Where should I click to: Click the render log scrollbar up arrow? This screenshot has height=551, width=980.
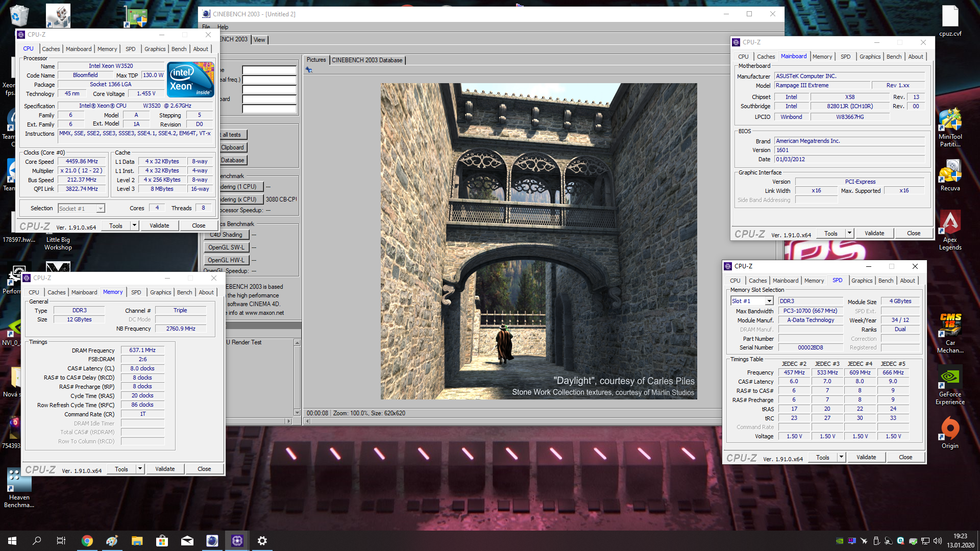coord(298,342)
